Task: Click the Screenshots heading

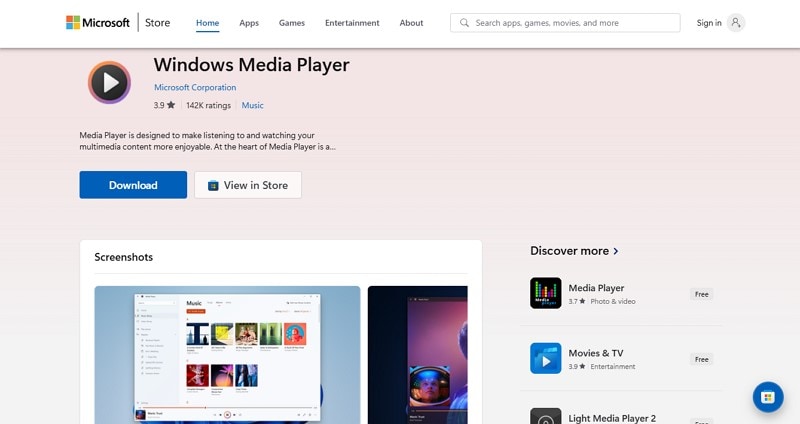Action: click(x=123, y=257)
